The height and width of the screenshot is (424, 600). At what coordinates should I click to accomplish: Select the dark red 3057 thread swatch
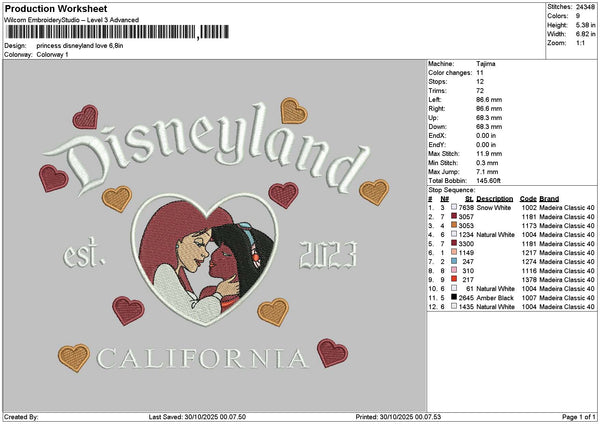pyautogui.click(x=455, y=216)
